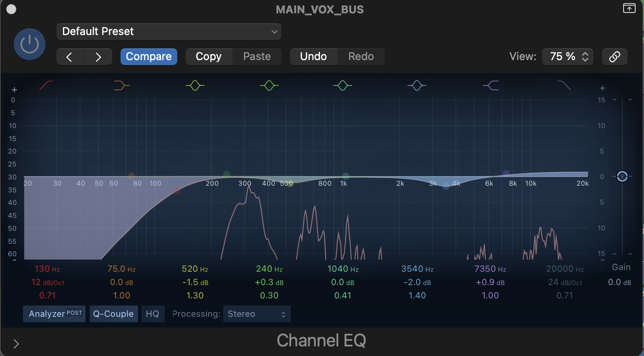Click the link icon next to View
Screen dimensions: 644x356
[614, 56]
